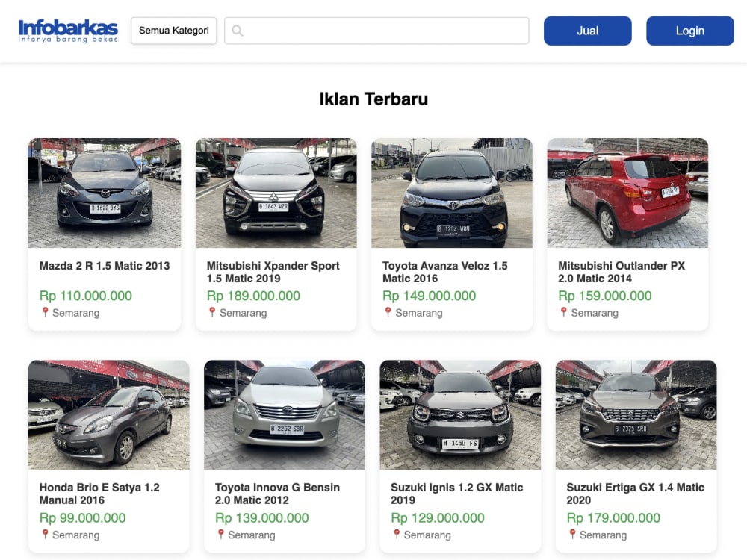This screenshot has width=747, height=560.
Task: Open listing title Toyota Avanza Veloz 1.5 Matic 2016
Action: coord(445,272)
